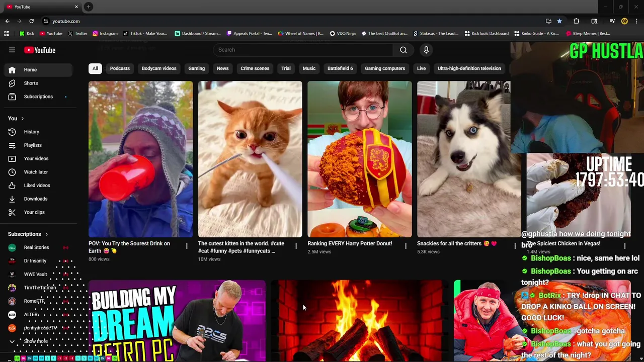Screen dimensions: 644x362
Task: Open History in the sidebar
Action: point(38,132)
